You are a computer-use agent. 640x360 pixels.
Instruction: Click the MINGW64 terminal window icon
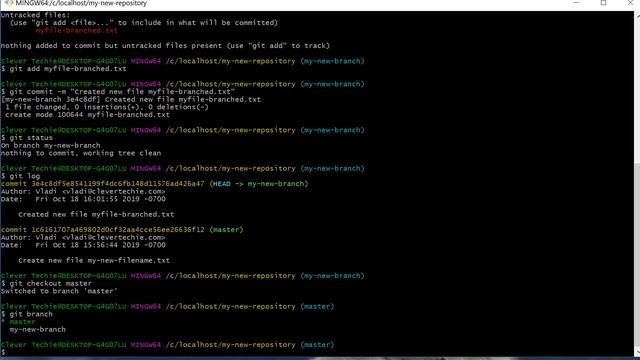[9, 3]
